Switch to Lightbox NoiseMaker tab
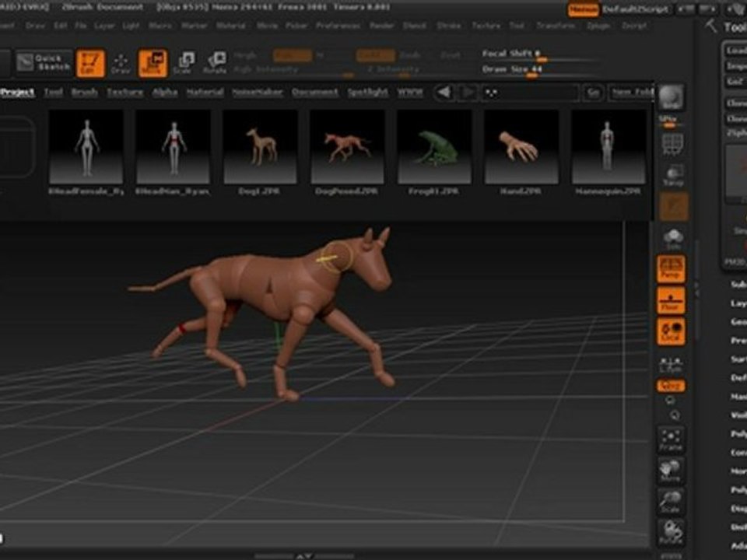The image size is (747, 560). [258, 93]
